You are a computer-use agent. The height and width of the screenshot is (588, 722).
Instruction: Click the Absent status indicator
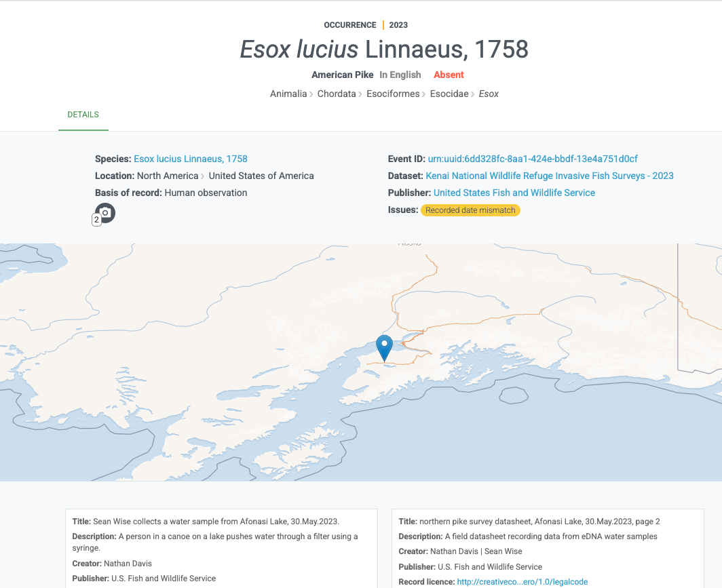coord(449,75)
